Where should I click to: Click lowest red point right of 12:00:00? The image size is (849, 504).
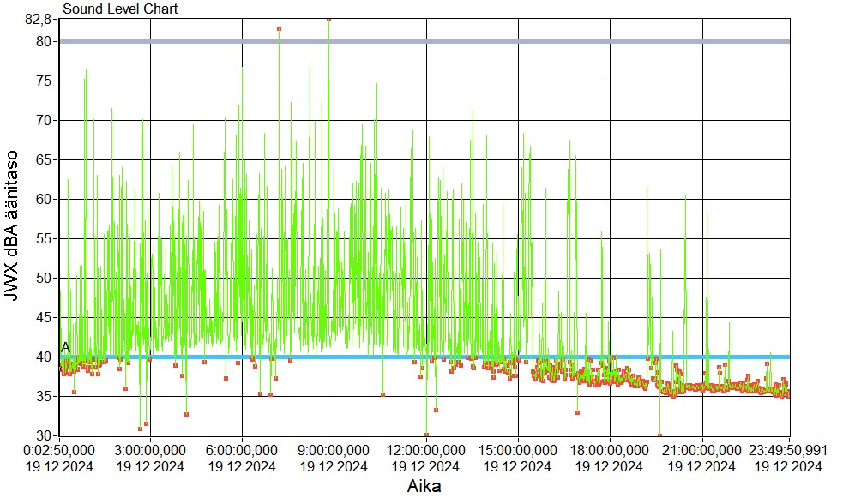426,435
